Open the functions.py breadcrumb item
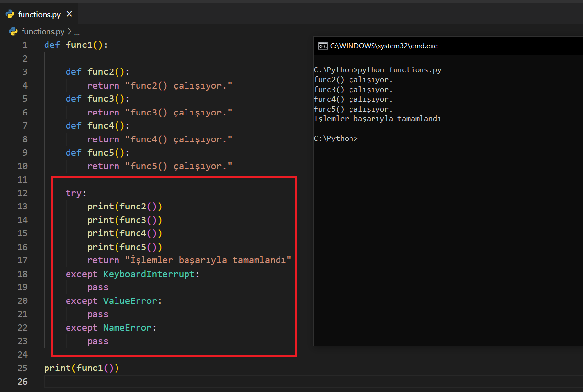583x392 pixels. coord(43,32)
